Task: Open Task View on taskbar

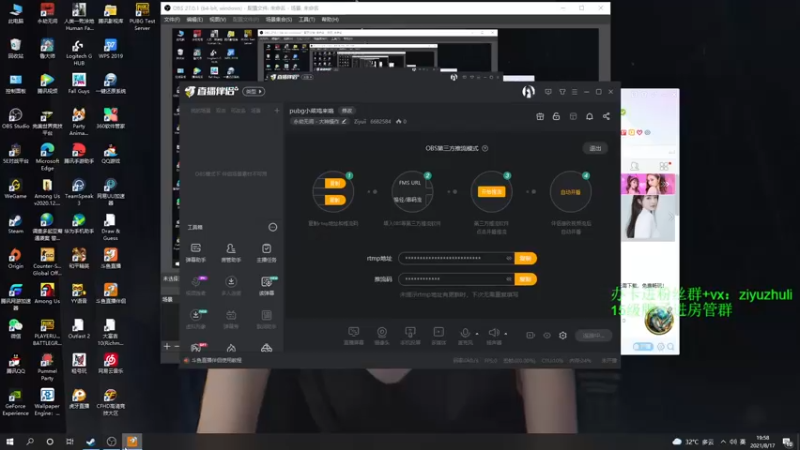Action: (x=70, y=441)
